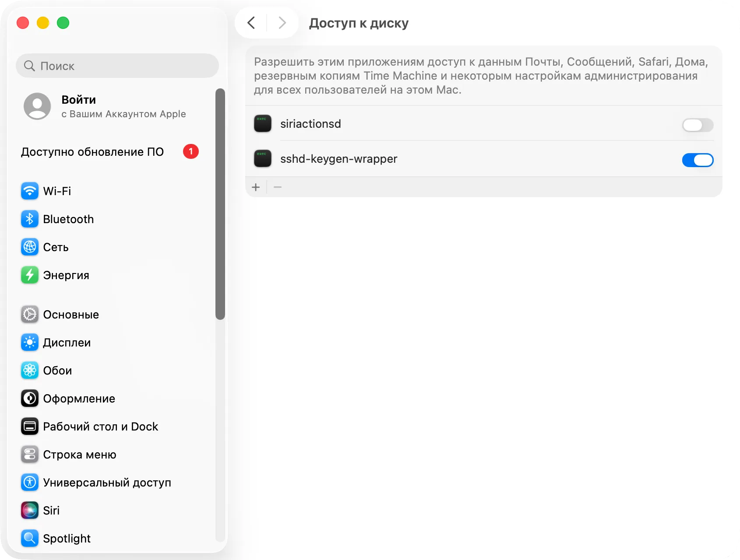Click the sidebar vertical scrollbar
The image size is (740, 560).
click(220, 204)
